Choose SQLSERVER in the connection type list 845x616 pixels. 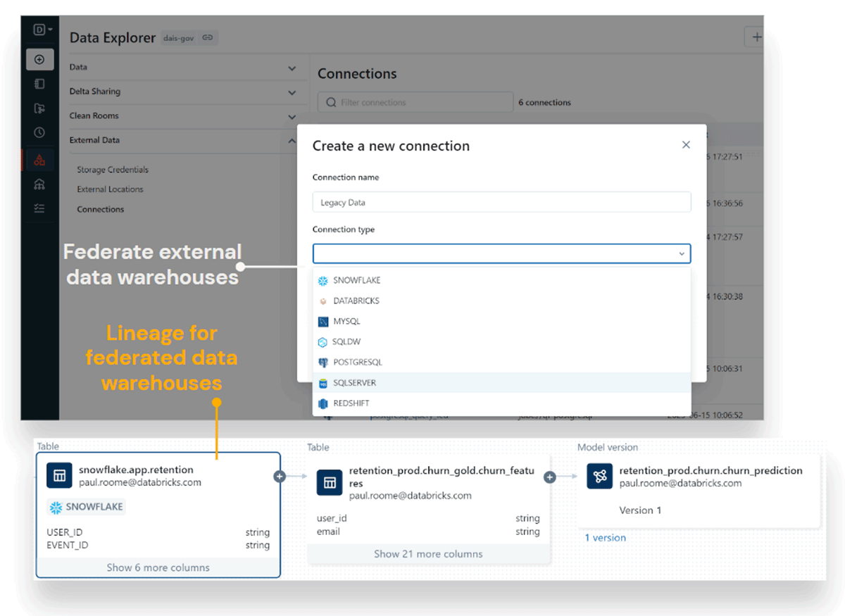(354, 383)
